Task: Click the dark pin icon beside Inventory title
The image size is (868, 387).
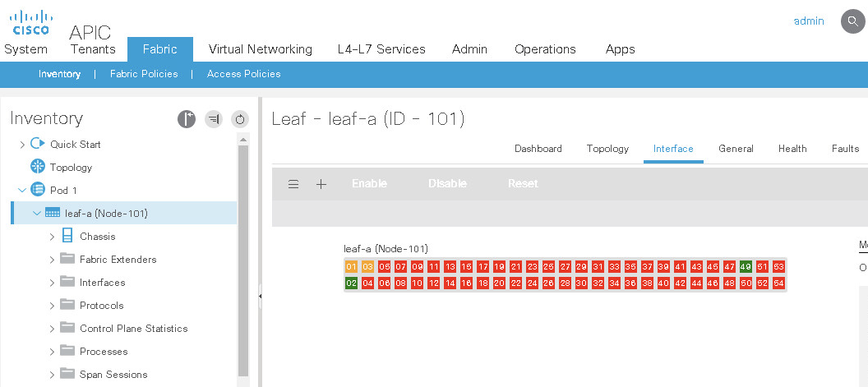Action: click(x=187, y=119)
